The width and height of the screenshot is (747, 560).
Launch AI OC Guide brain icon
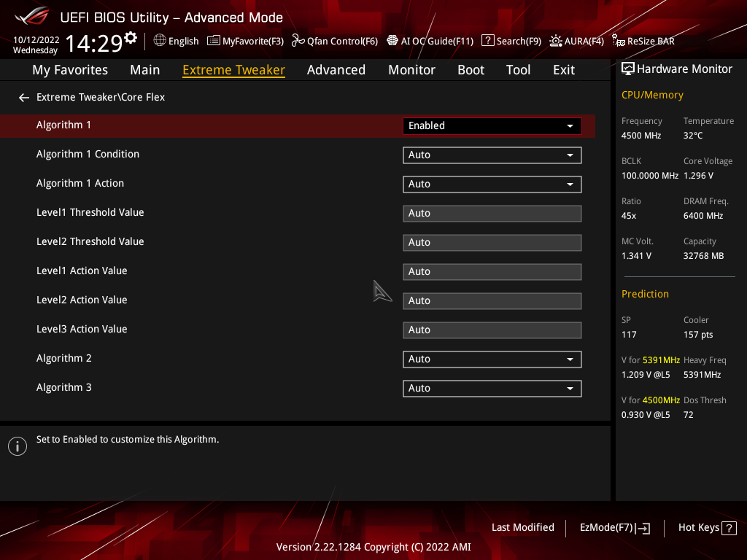tap(392, 41)
